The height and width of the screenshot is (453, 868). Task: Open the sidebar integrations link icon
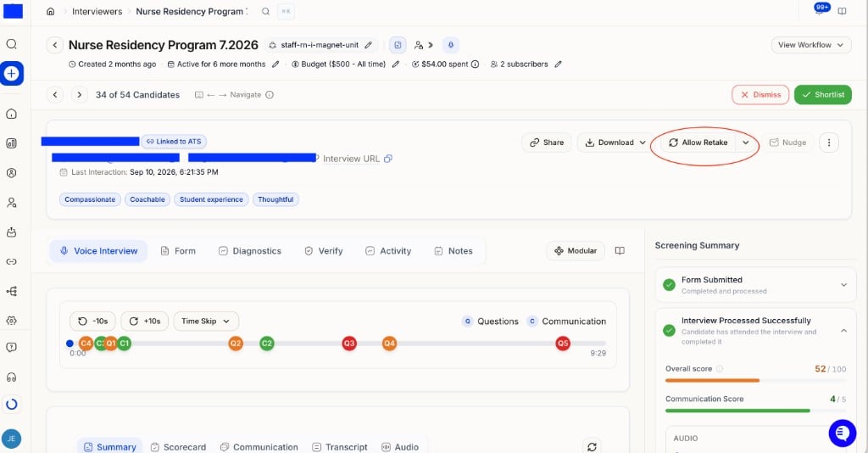(12, 261)
